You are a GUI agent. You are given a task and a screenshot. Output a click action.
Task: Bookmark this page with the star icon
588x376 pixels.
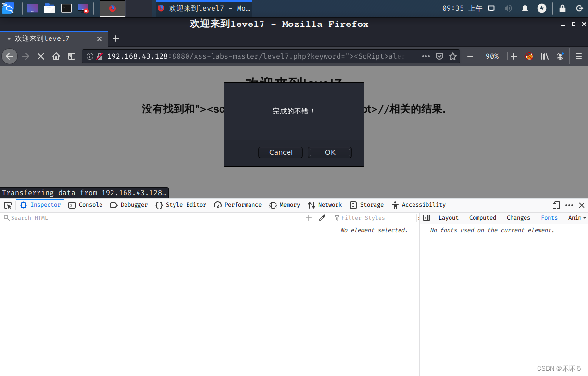pyautogui.click(x=452, y=56)
